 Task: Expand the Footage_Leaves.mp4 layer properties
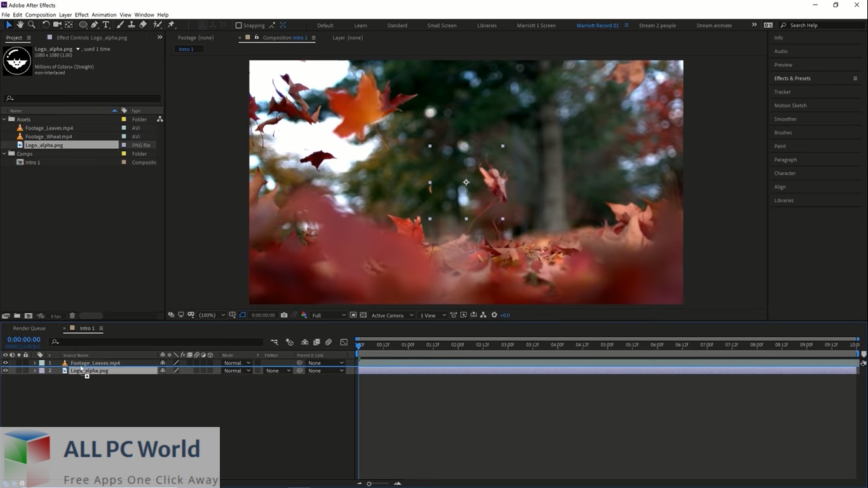click(x=34, y=363)
